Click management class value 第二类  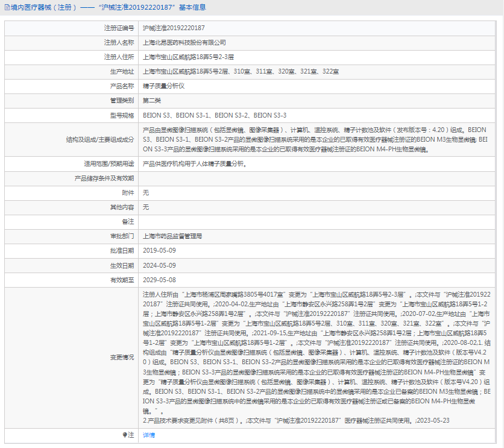coord(152,101)
